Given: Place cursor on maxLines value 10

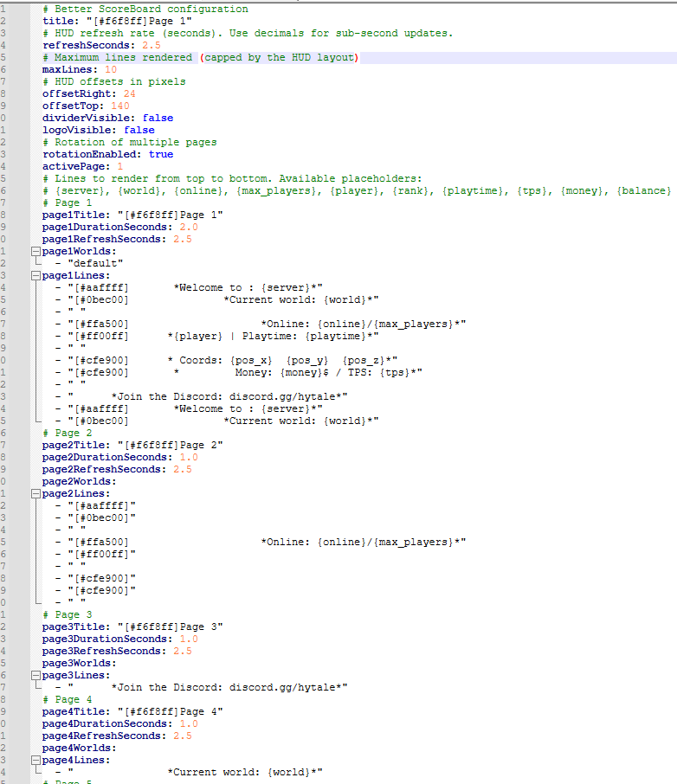Looking at the screenshot, I should [x=110, y=69].
